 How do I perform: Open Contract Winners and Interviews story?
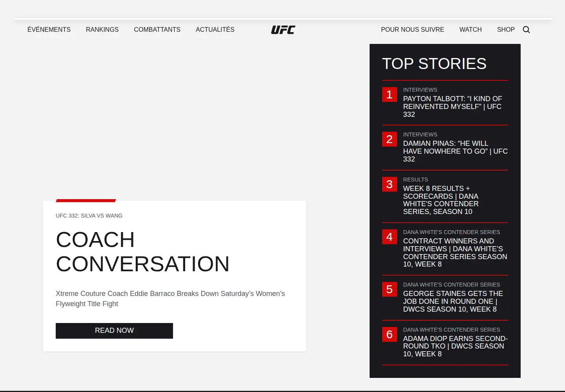[455, 252]
